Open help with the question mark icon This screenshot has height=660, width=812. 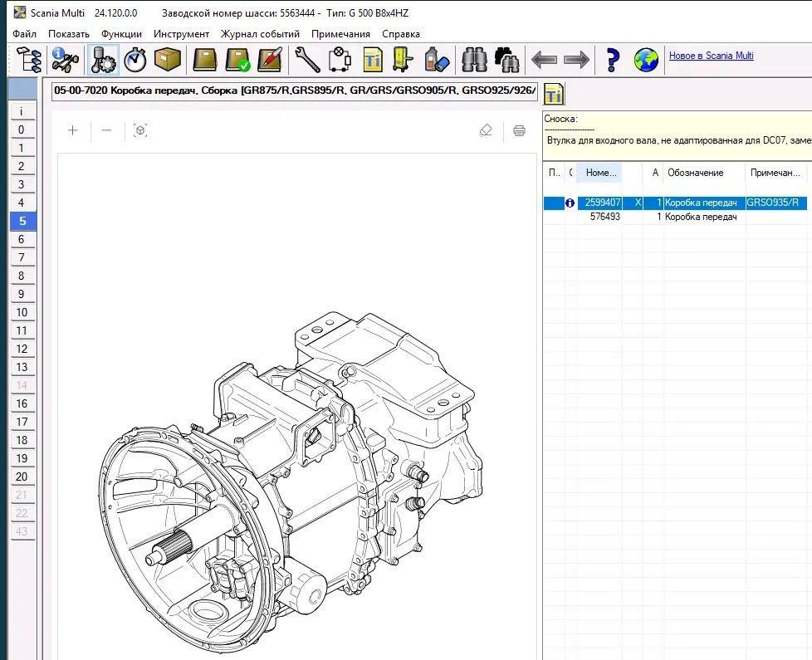[x=613, y=60]
